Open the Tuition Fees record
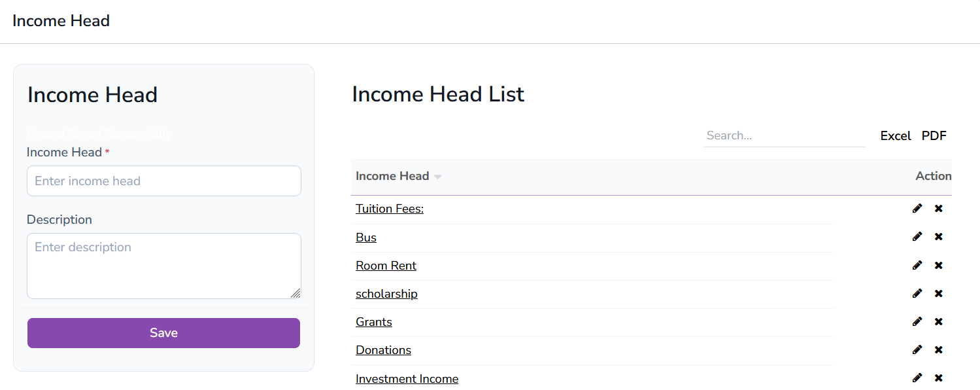The width and height of the screenshot is (980, 390). pyautogui.click(x=389, y=208)
